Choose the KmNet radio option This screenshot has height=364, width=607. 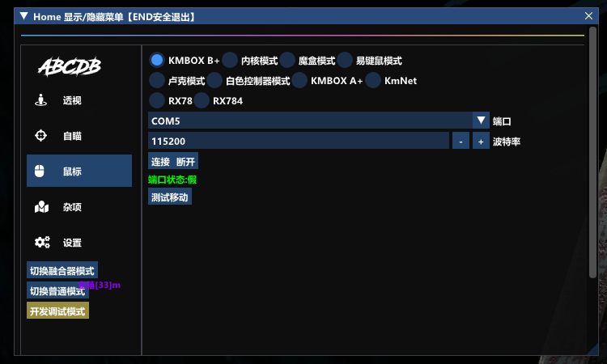coord(373,80)
